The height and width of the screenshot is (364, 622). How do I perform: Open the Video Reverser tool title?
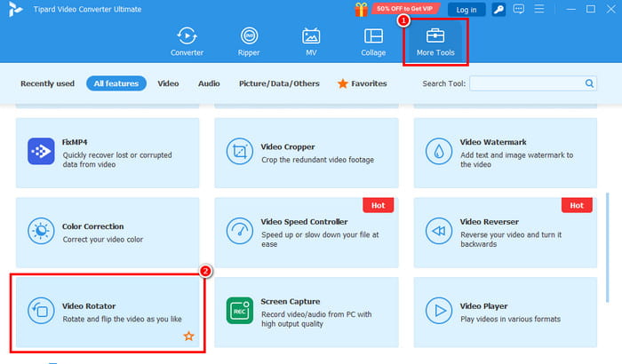pos(489,222)
